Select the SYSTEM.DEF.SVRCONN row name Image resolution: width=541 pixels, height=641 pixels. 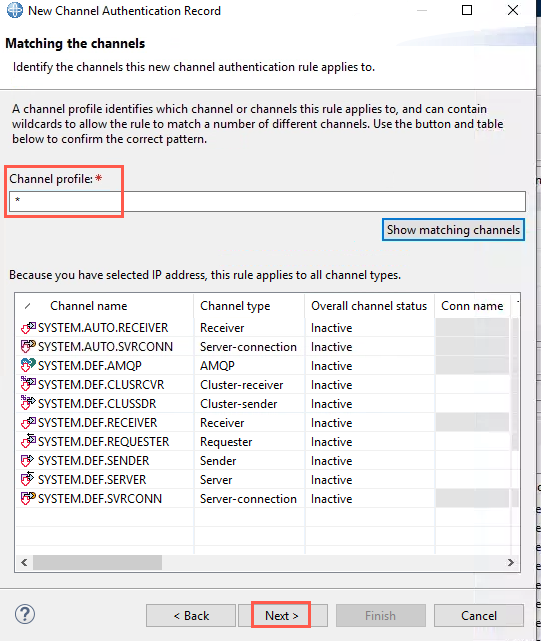tap(100, 499)
